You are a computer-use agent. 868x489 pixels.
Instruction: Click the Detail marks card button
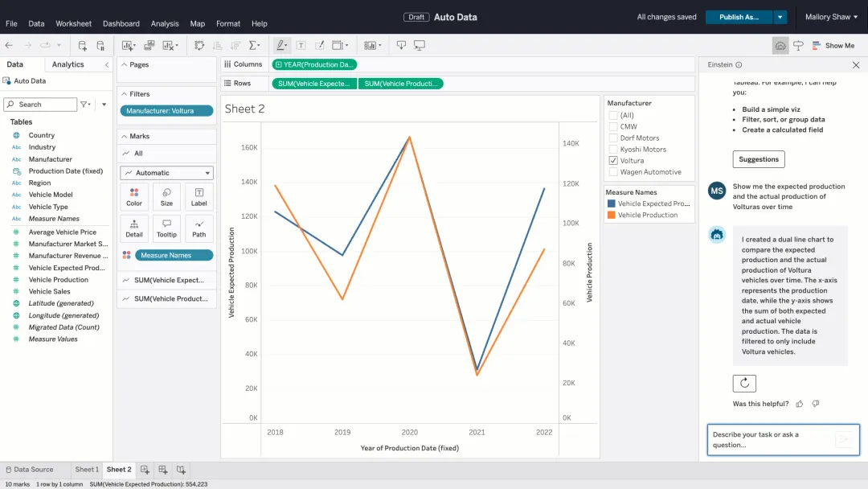click(x=134, y=228)
